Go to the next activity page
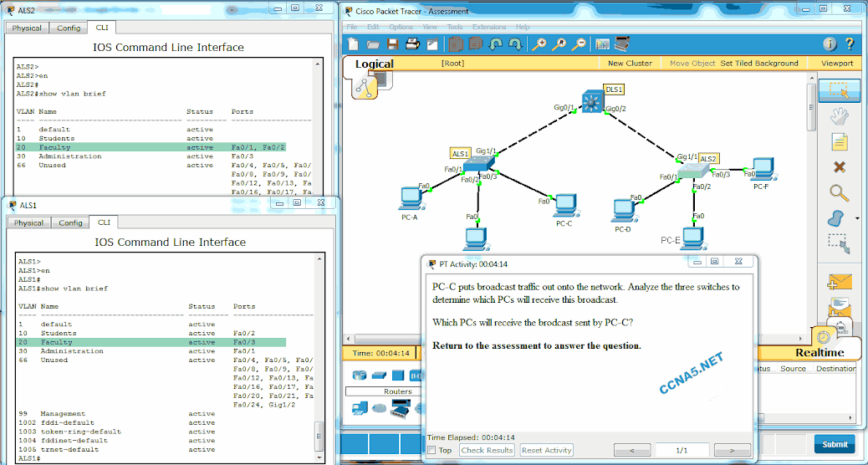The width and height of the screenshot is (868, 465). [x=732, y=450]
